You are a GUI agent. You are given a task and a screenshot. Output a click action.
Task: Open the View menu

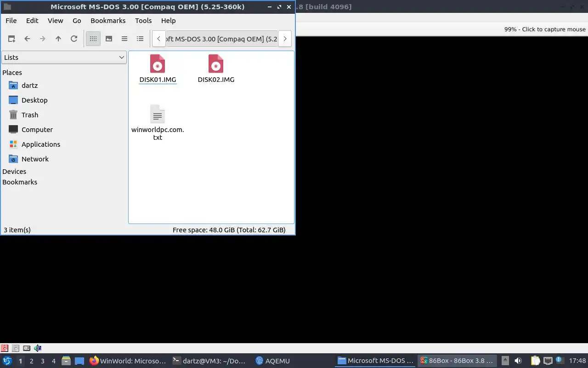pos(56,21)
